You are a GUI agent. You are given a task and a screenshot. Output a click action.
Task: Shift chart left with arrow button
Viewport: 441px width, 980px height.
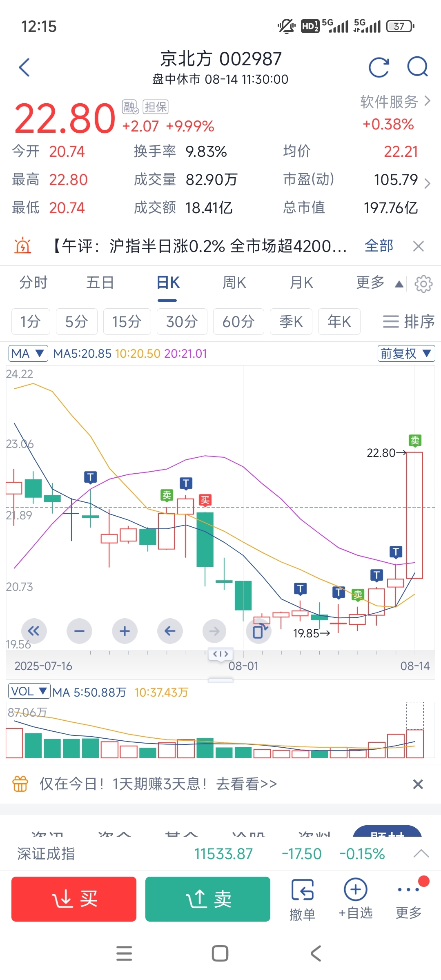click(170, 631)
